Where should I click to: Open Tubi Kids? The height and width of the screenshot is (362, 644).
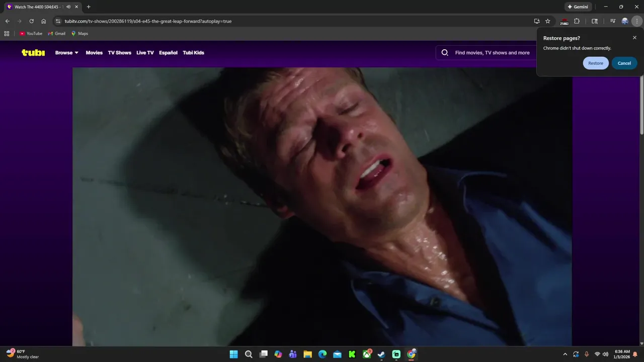pyautogui.click(x=193, y=53)
